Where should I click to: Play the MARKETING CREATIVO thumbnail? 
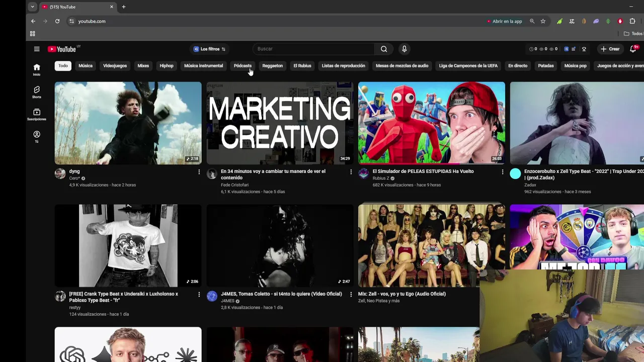[280, 123]
